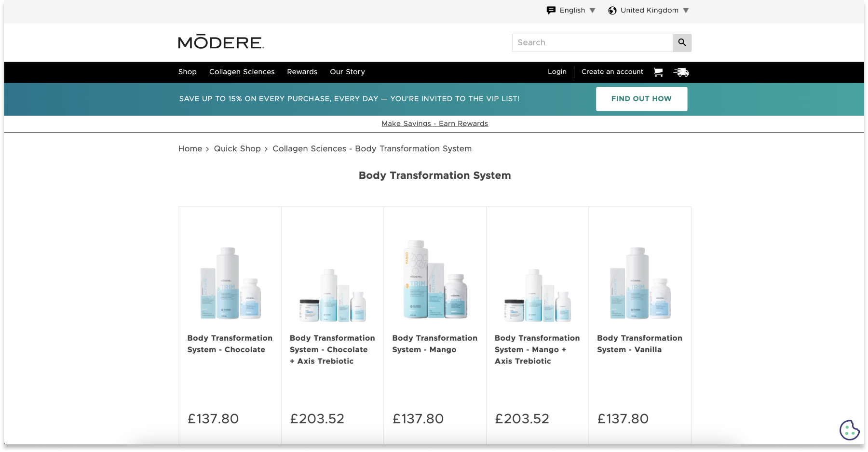Click Mango + Axis Trebiotic £203.52 price
Viewport: 868px width, 452px height.
[x=522, y=419]
